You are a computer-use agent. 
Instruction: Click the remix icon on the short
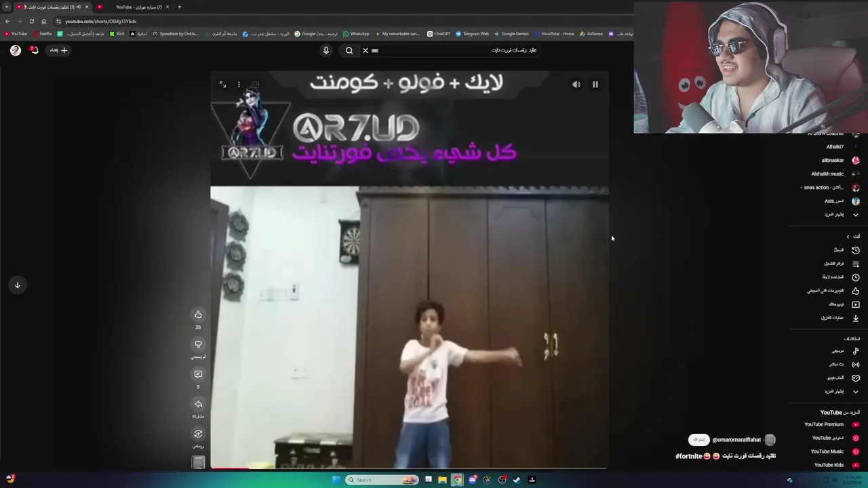point(198,434)
